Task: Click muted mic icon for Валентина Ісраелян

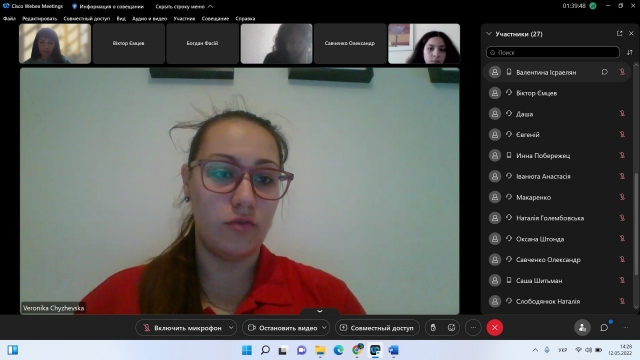Action: tap(622, 72)
